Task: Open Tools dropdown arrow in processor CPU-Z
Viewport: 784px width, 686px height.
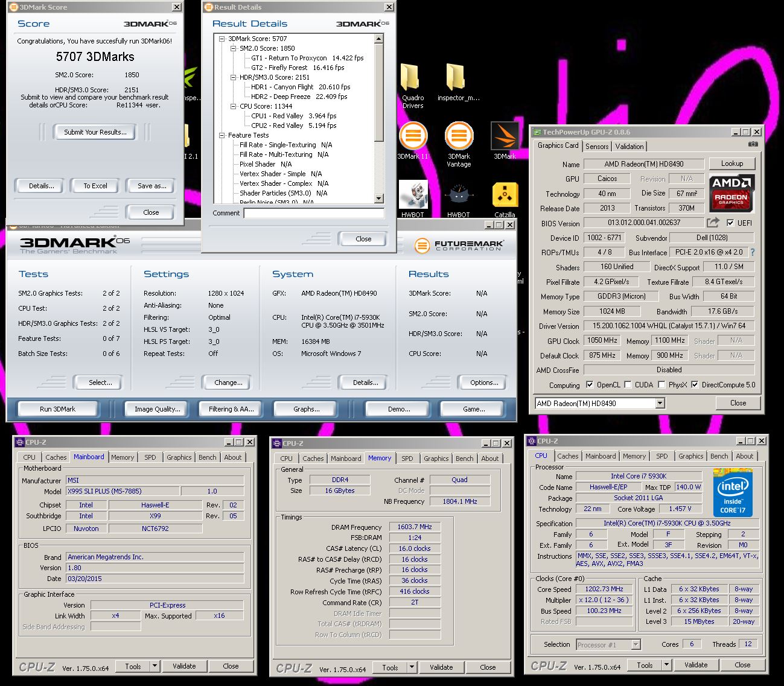Action: tap(667, 665)
